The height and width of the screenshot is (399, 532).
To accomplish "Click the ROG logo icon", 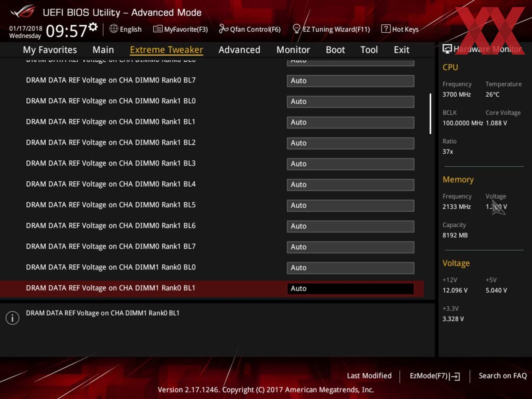I will 23,12.
